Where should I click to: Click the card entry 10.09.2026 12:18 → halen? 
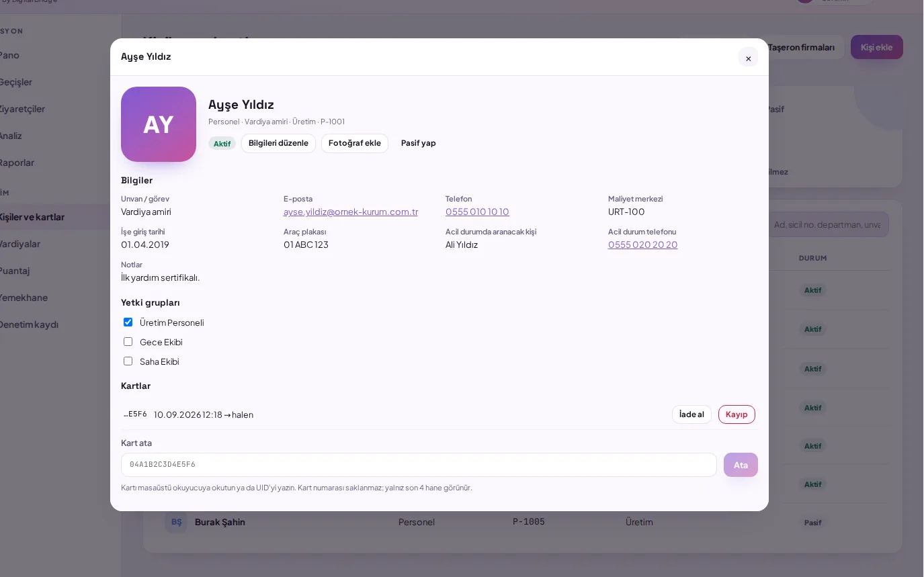204,414
